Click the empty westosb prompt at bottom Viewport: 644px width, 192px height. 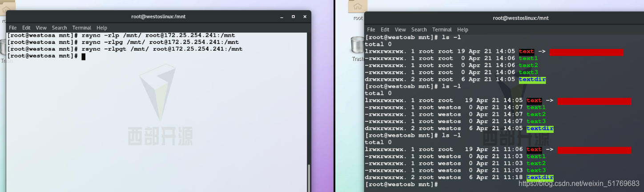[x=402, y=184]
